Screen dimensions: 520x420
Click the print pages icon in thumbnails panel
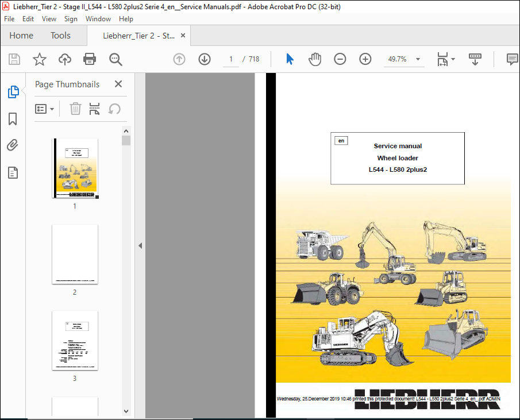click(x=94, y=109)
